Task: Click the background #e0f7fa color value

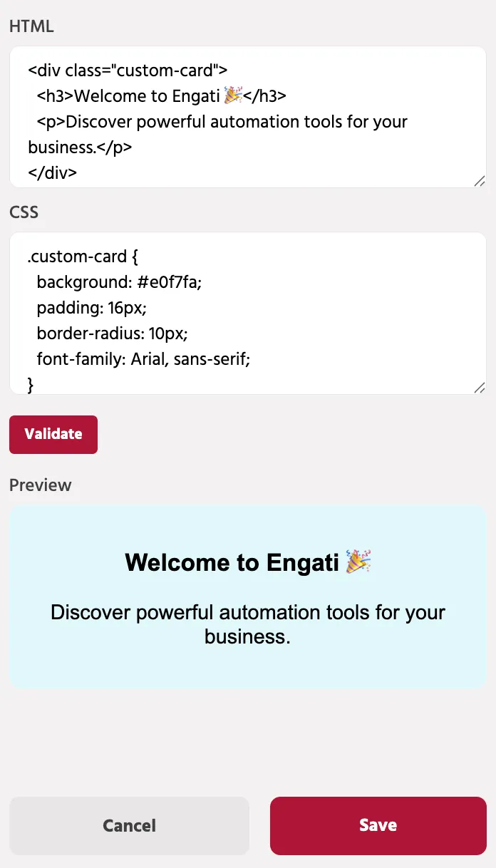Action: 170,282
